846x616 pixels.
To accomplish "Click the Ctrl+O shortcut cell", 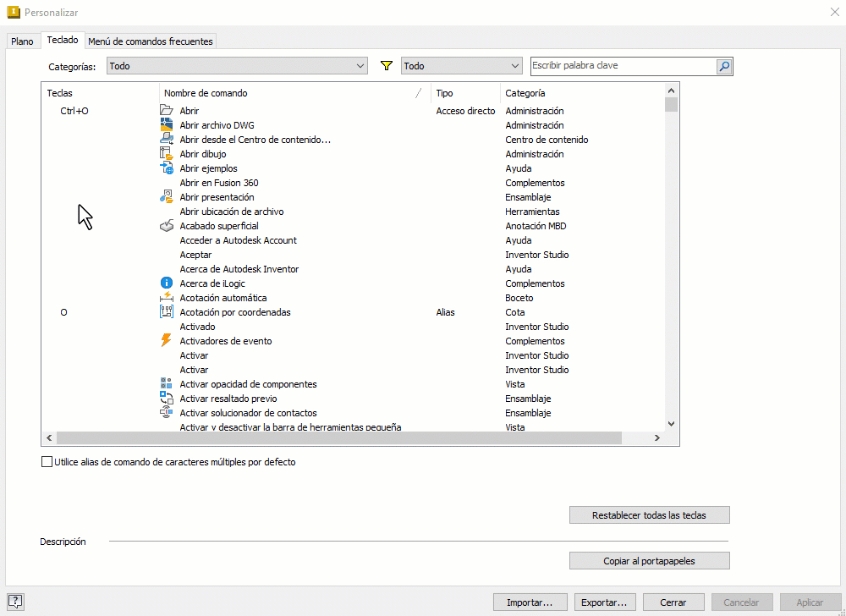I will pos(74,111).
